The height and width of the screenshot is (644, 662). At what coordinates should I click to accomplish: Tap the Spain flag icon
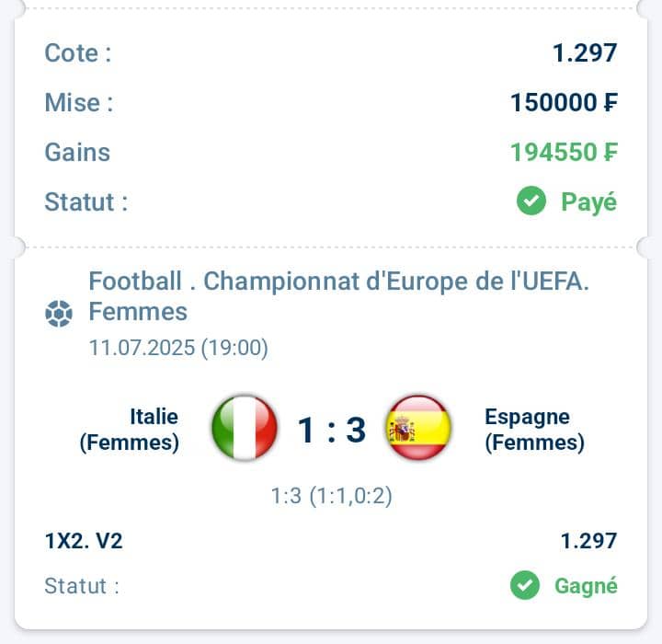coord(419,428)
